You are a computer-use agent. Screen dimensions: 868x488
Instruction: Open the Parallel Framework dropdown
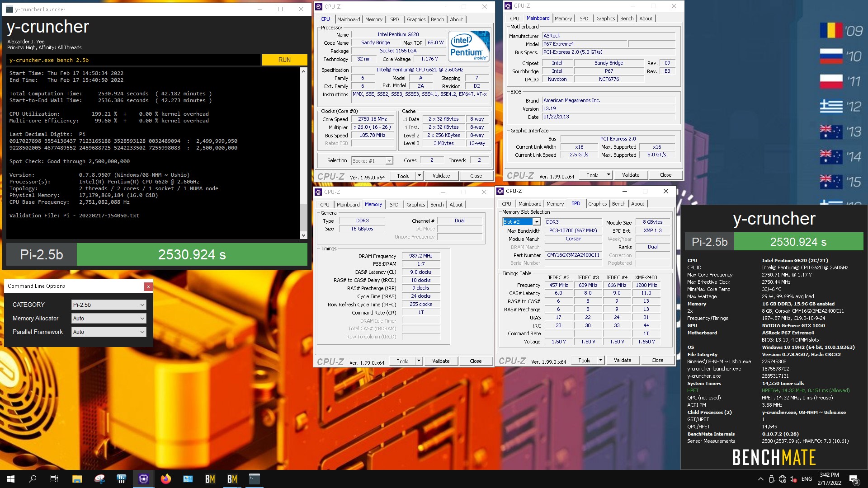point(109,332)
